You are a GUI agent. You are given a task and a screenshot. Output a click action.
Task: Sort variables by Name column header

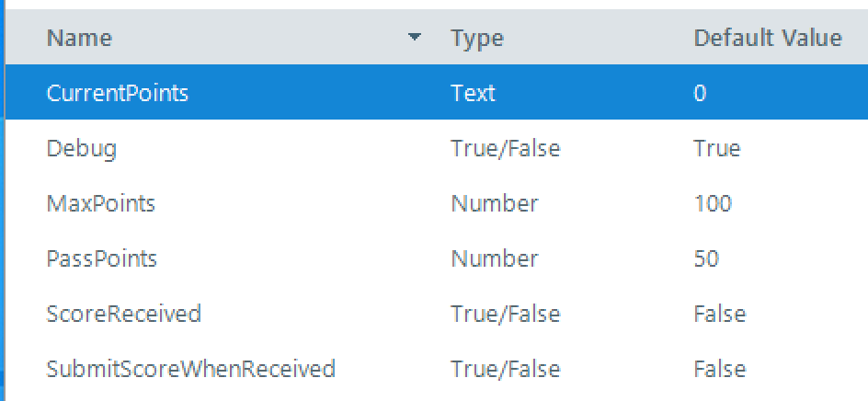point(79,38)
